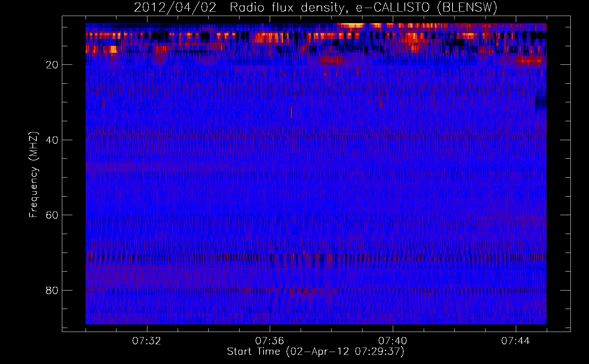Screen dimensions: 589x364
Task: Click the 07:36 time tick label
Action: click(270, 341)
